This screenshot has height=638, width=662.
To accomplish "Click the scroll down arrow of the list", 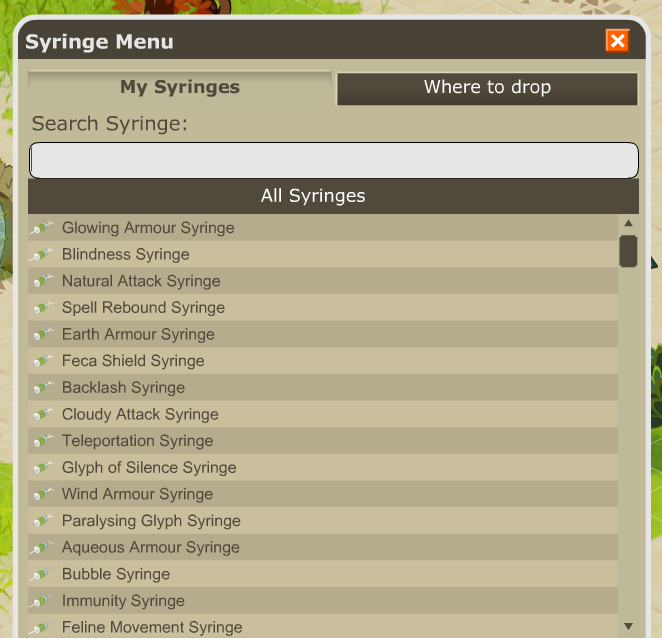I will 628,626.
